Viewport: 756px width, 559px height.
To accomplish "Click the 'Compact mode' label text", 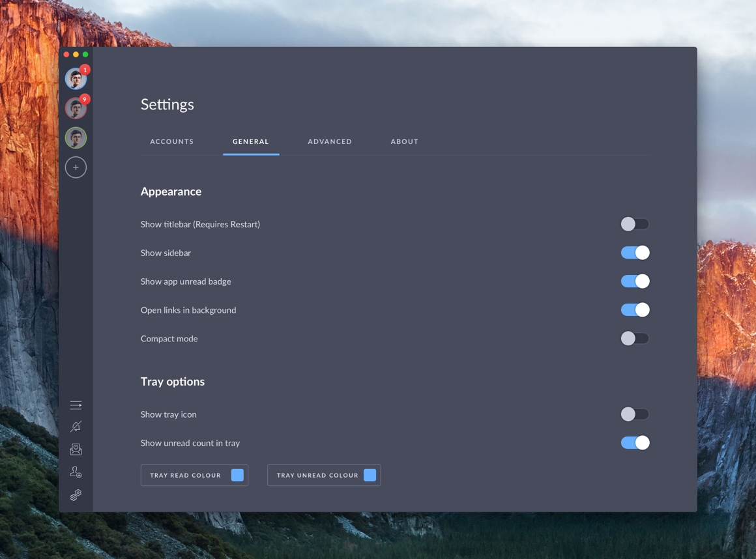I will 169,339.
